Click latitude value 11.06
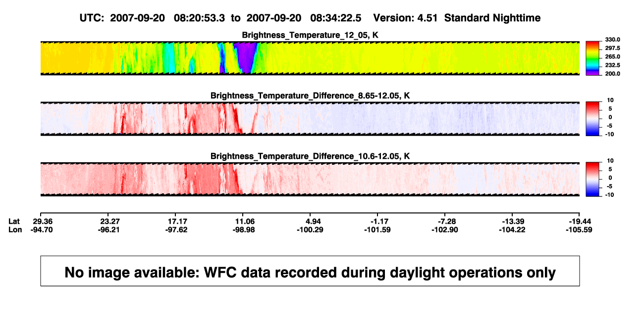The image size is (644, 330). (245, 221)
